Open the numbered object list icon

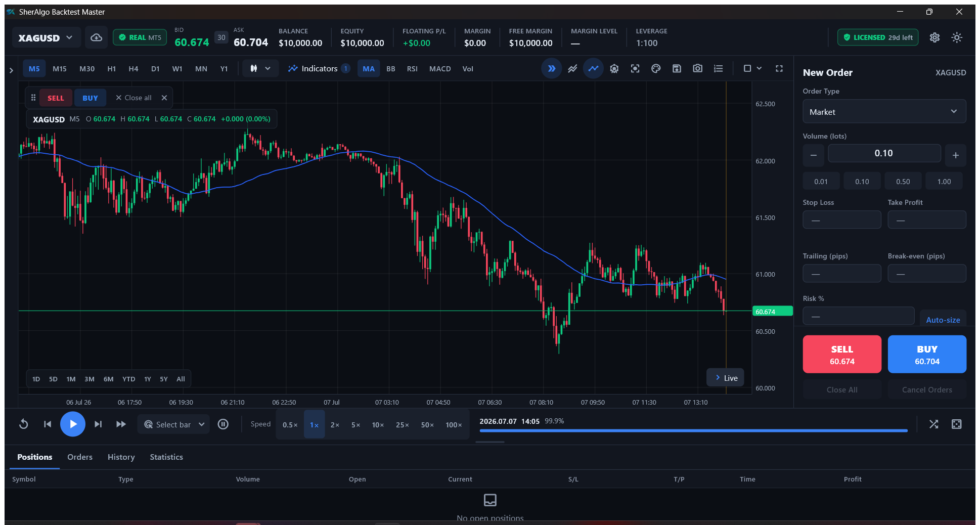718,68
